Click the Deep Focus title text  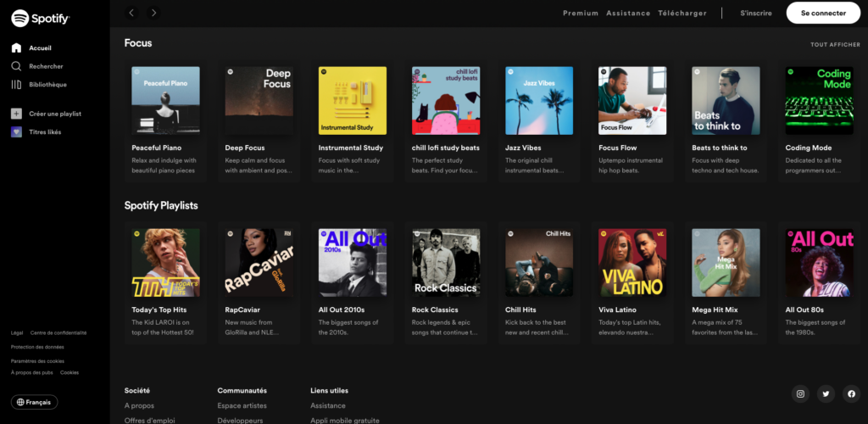pyautogui.click(x=245, y=148)
